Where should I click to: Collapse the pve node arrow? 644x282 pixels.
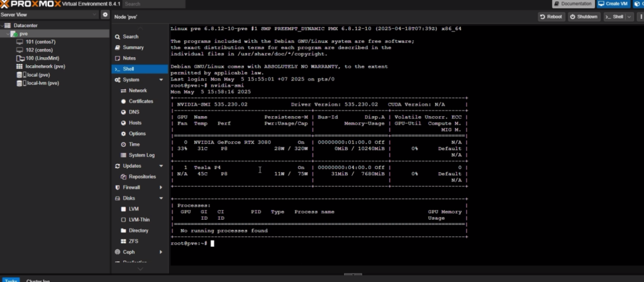(8, 34)
